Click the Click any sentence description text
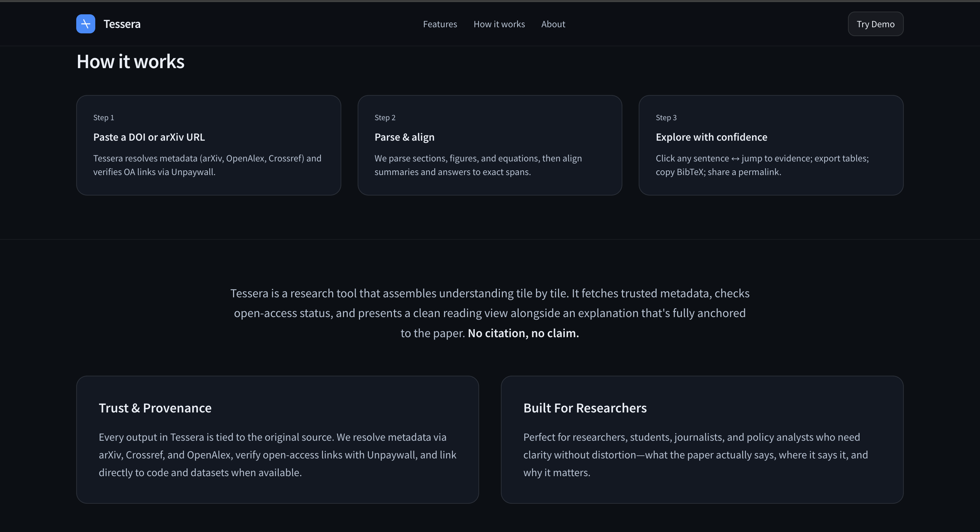Viewport: 980px width, 532px height. pos(762,165)
